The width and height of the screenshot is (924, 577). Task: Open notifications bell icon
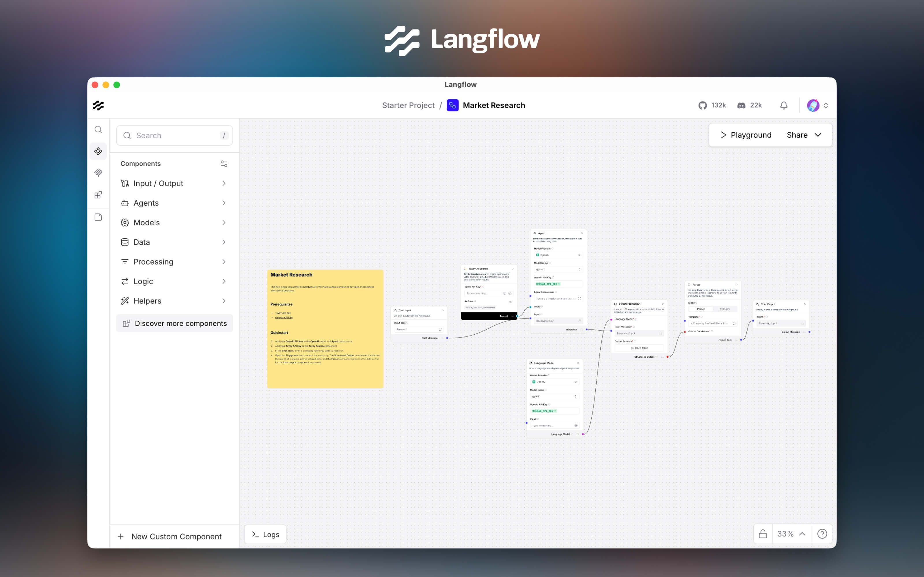(x=783, y=105)
